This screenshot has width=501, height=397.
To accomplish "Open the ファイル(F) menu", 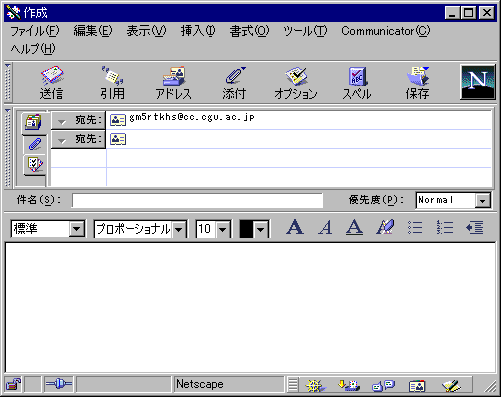I will [35, 31].
